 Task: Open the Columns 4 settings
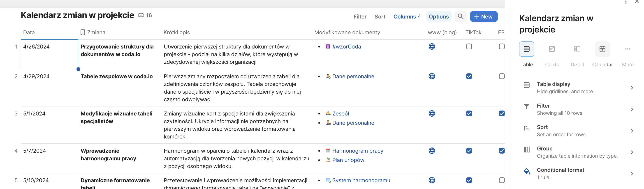click(407, 17)
